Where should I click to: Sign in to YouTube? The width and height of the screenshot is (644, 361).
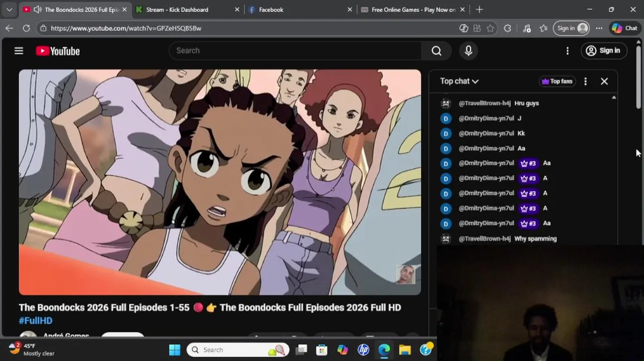tap(604, 51)
